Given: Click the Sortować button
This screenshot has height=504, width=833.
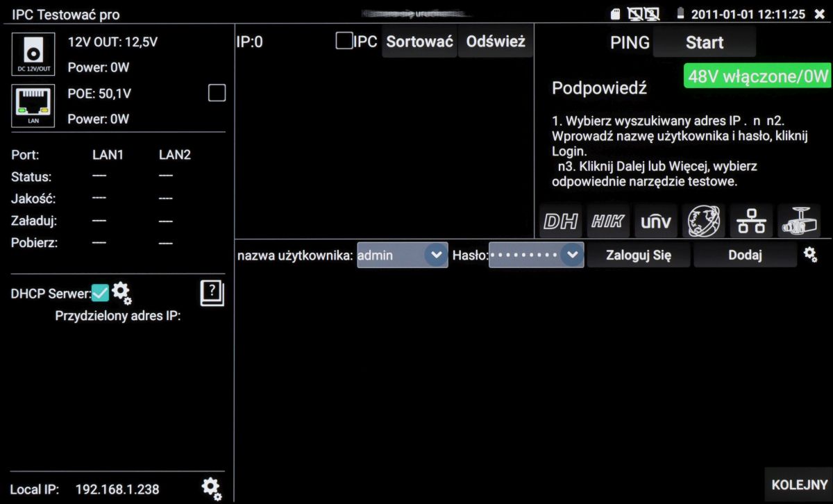Looking at the screenshot, I should click(x=419, y=42).
